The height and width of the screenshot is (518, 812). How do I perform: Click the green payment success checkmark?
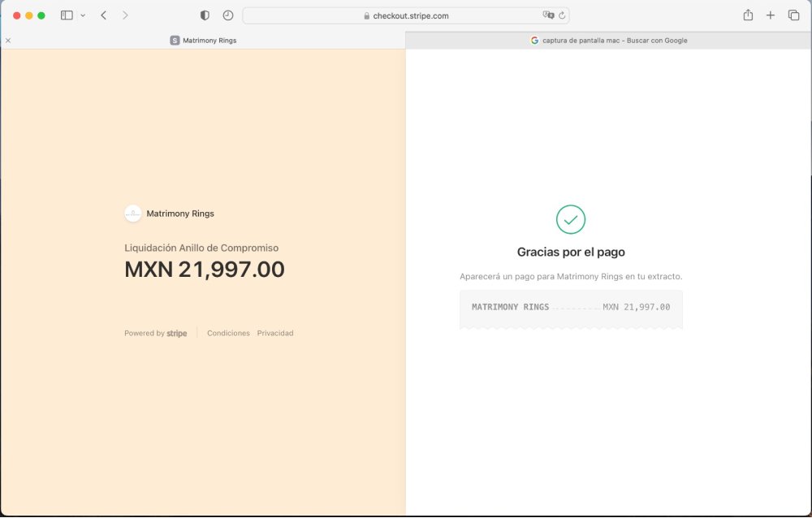click(x=571, y=220)
